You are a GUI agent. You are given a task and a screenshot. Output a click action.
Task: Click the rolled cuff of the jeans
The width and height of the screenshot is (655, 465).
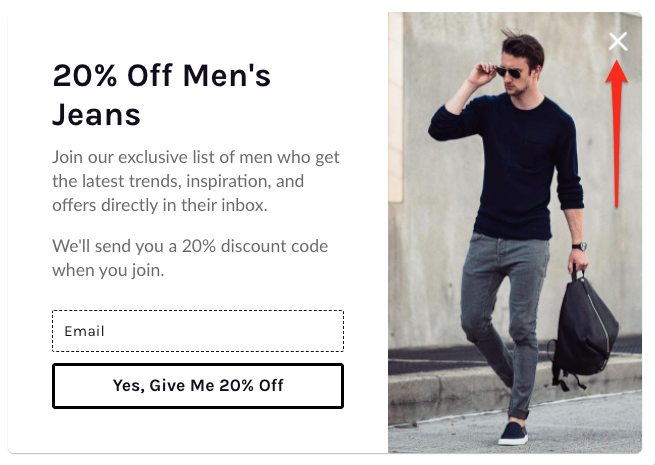518,414
